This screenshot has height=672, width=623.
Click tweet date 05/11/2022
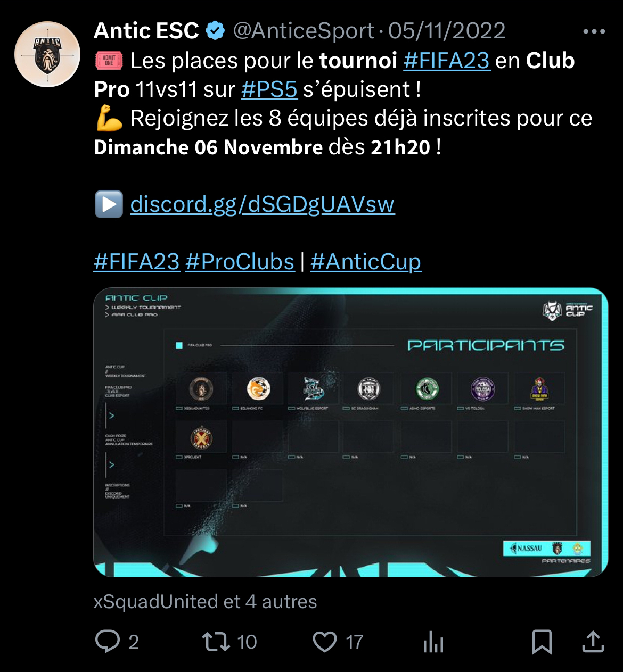coord(446,31)
